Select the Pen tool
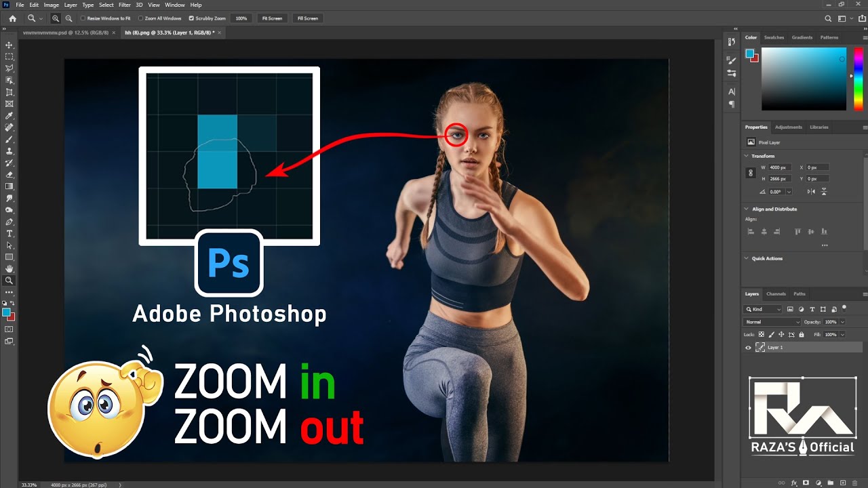Image resolution: width=868 pixels, height=488 pixels. click(9, 222)
